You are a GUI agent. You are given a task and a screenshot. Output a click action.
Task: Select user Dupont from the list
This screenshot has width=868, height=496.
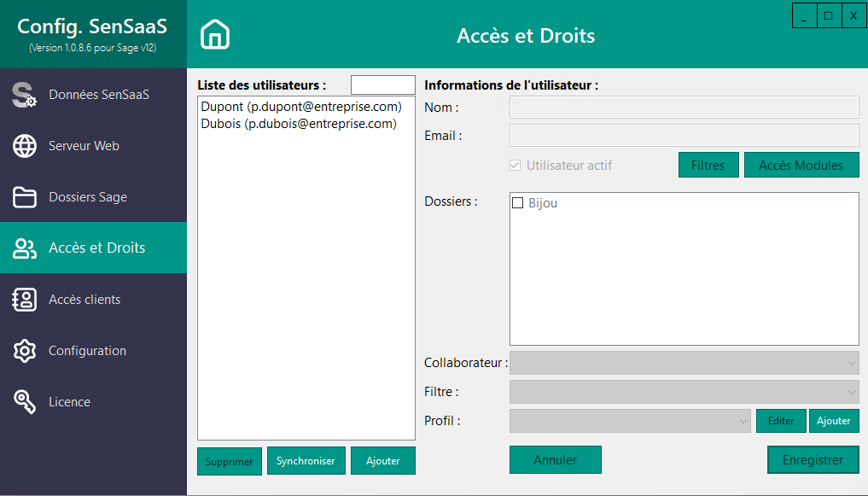[299, 106]
